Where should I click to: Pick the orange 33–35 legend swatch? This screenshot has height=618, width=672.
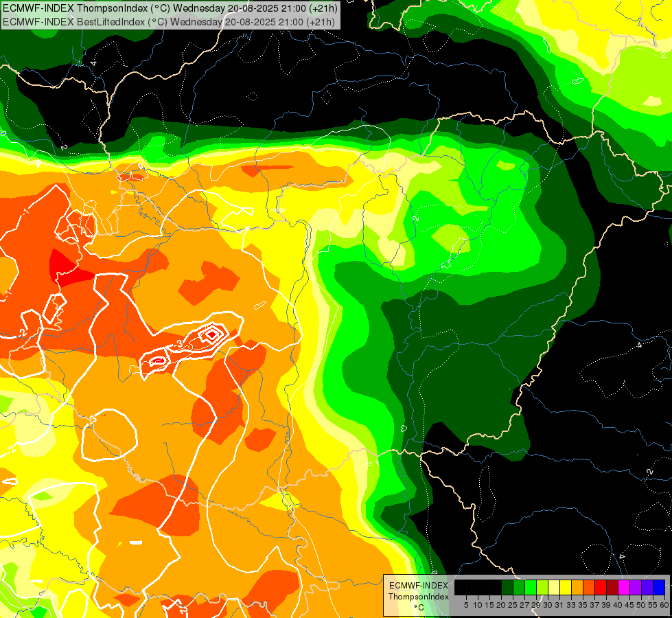577,588
